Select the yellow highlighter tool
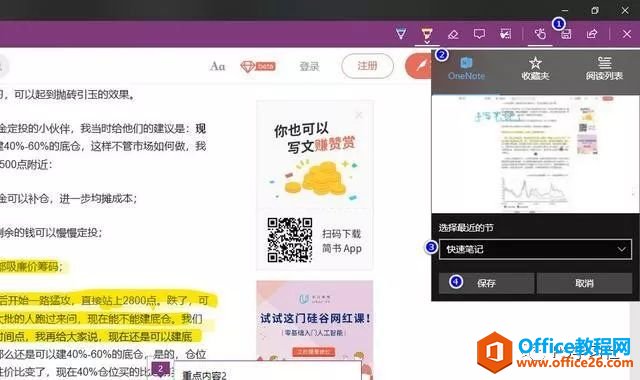 click(x=427, y=34)
